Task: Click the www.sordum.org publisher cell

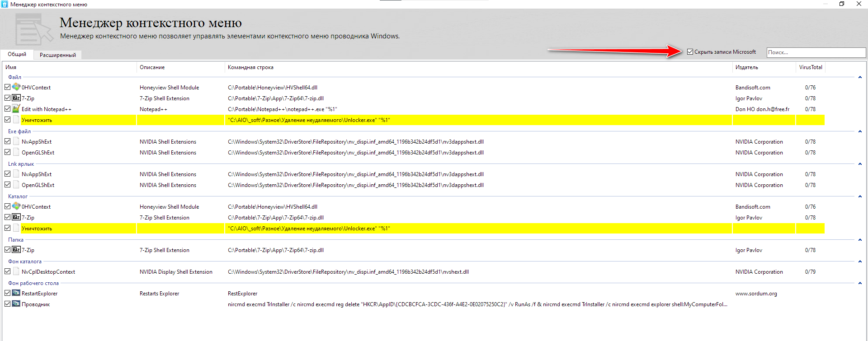Action: pos(756,294)
